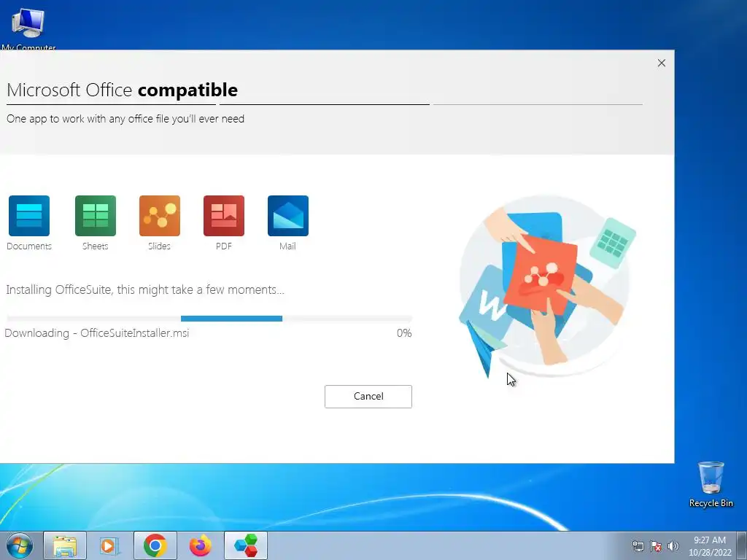Cancel the OfficeSuite installation

point(368,396)
